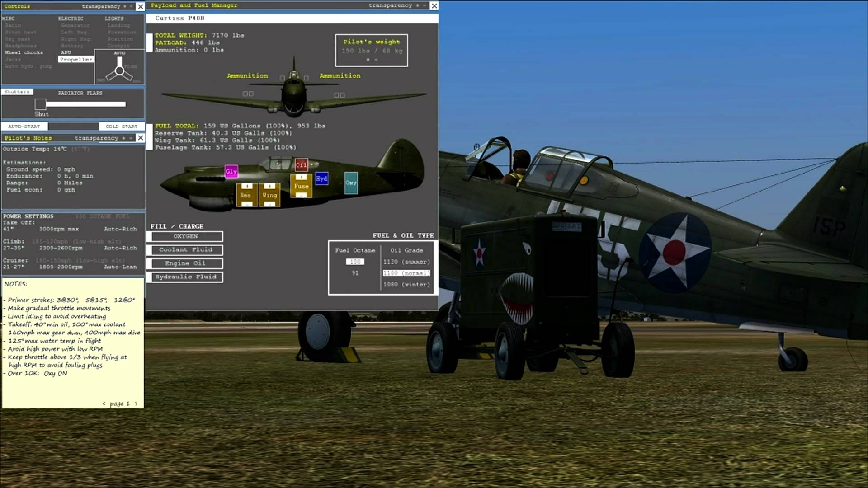Increase Controls window transparency with plus

click(x=125, y=6)
